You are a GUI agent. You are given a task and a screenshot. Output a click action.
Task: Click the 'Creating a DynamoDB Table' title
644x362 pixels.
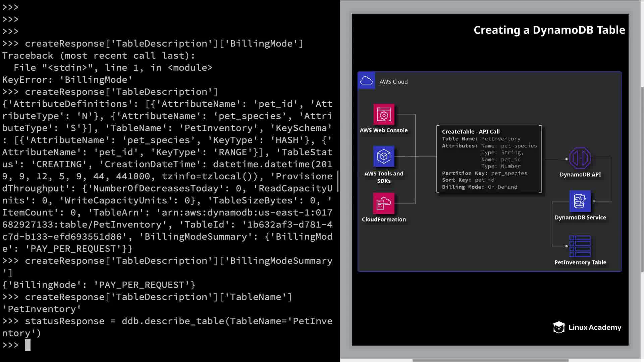(x=549, y=30)
